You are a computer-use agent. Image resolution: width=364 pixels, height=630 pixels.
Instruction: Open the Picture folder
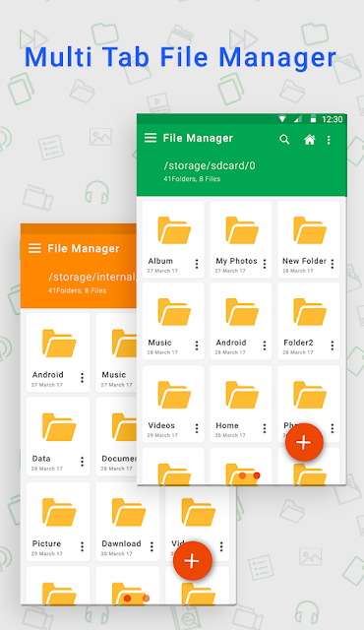click(58, 522)
